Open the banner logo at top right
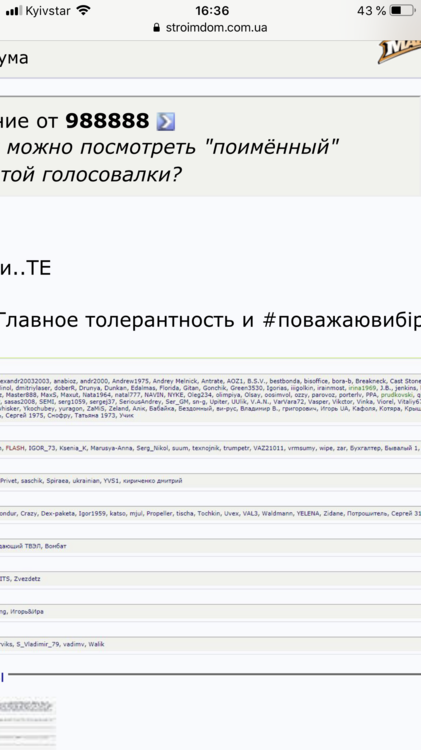Screen dimensions: 421x750 click(x=399, y=52)
